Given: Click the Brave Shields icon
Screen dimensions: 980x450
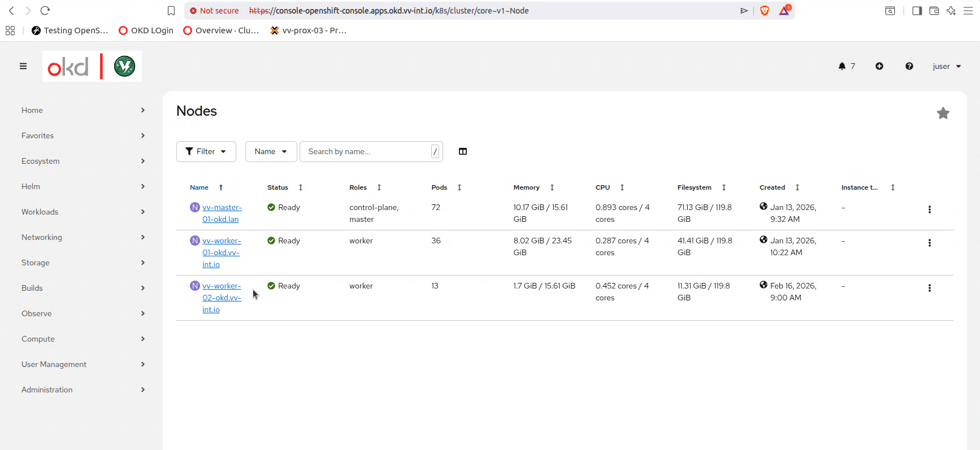Looking at the screenshot, I should coord(765,11).
